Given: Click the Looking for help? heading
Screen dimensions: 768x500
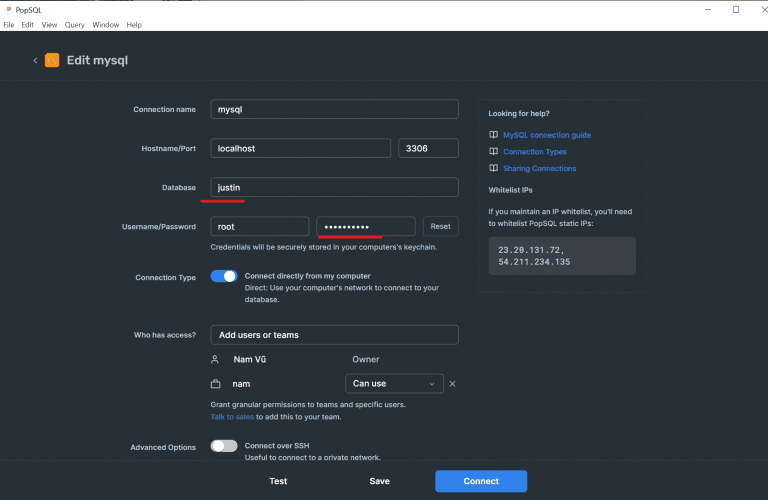Looking at the screenshot, I should (519, 113).
